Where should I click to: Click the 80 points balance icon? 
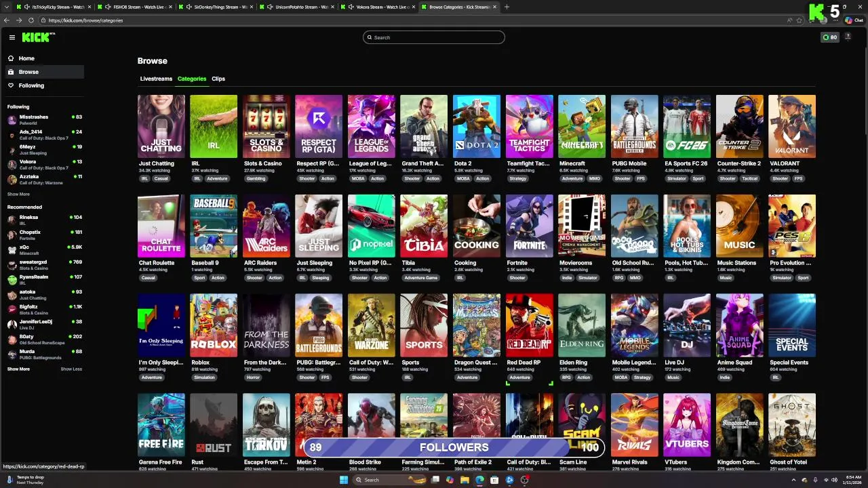[x=830, y=37]
